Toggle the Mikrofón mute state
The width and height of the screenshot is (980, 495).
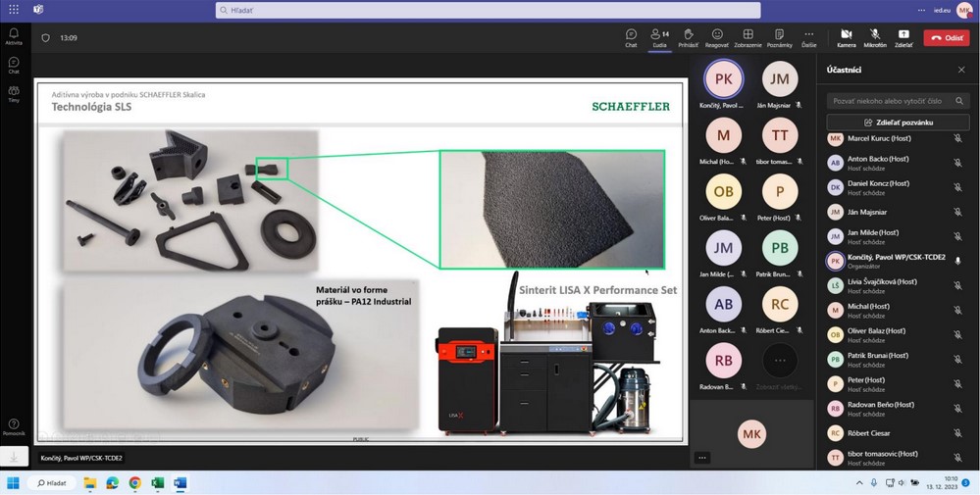875,37
